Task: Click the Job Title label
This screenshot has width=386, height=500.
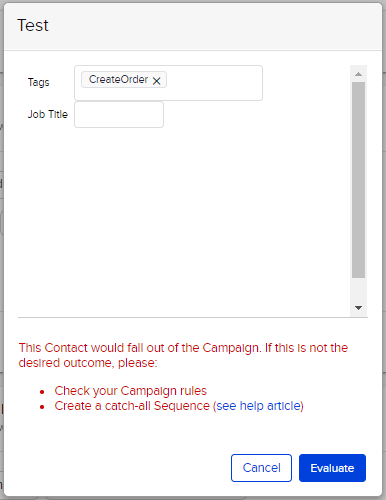Action: pos(48,114)
